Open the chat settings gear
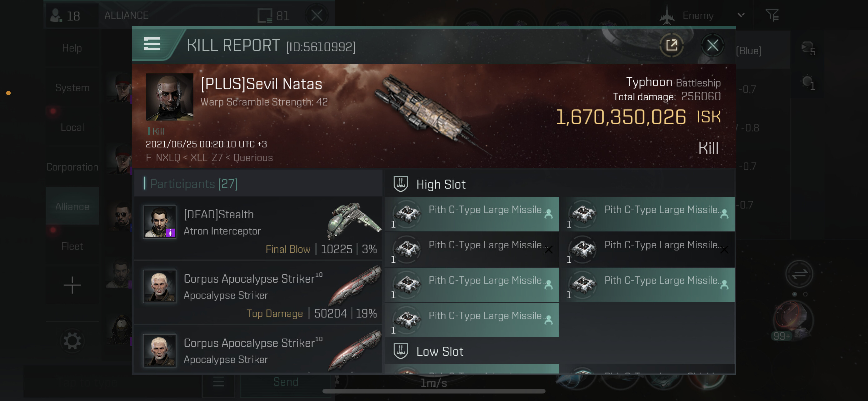This screenshot has height=401, width=868. coord(72,341)
